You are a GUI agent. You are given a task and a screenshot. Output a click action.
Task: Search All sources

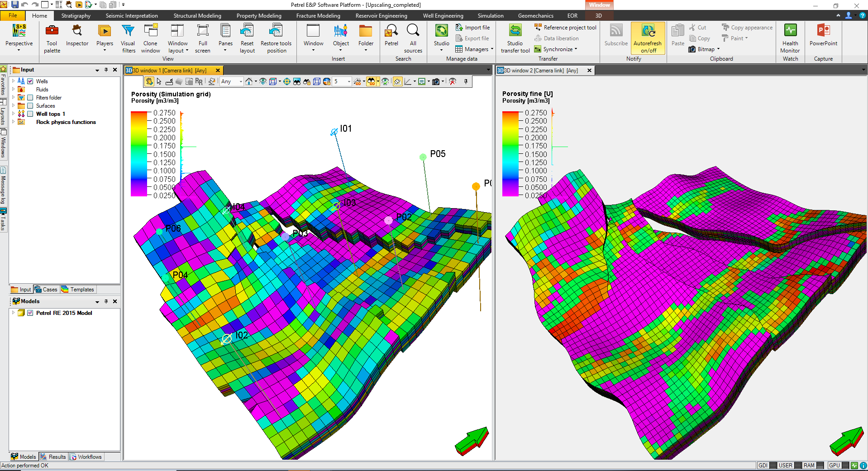(x=413, y=38)
